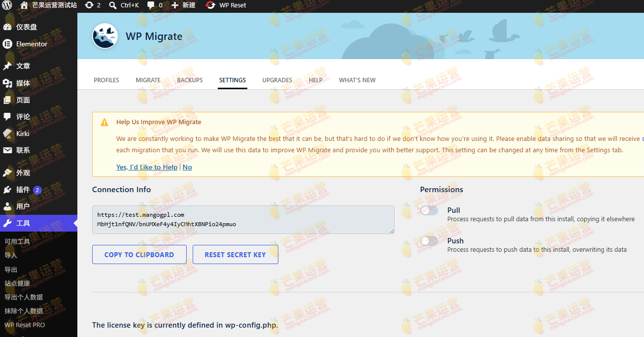644x337 pixels.
Task: Click the WordPress logo icon
Action: point(7,5)
